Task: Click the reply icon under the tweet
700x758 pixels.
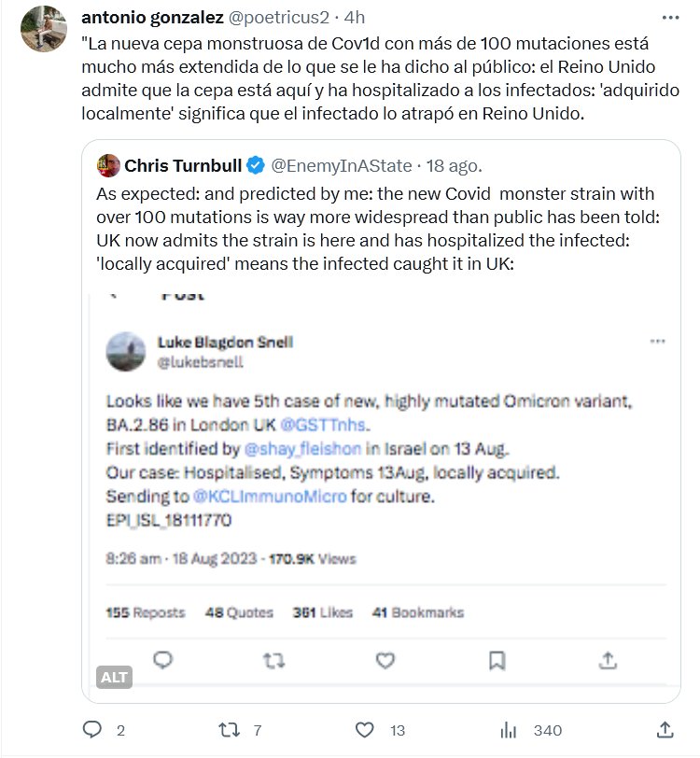Action: (91, 729)
